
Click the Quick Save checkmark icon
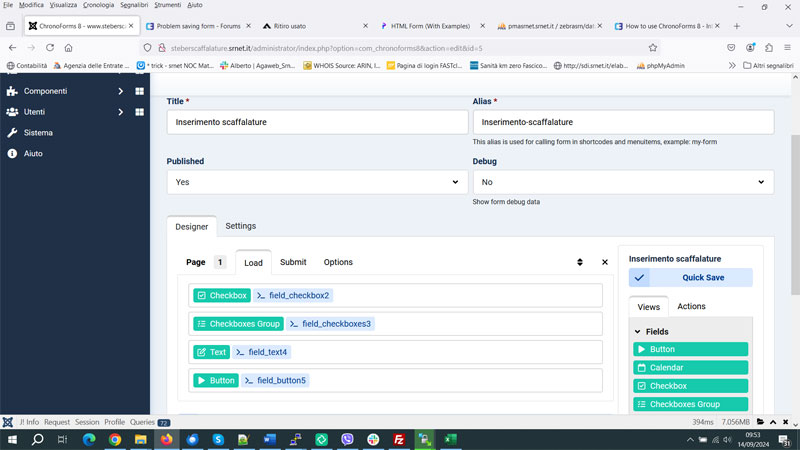[640, 278]
